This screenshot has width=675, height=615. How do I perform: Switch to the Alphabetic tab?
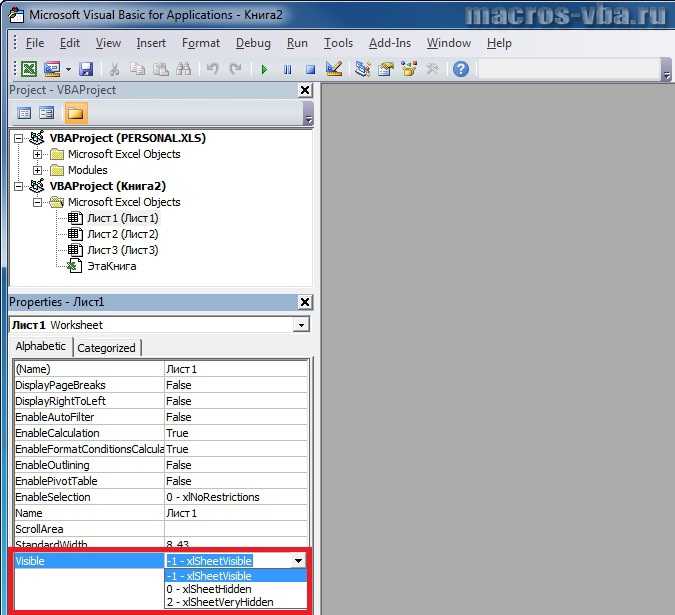[x=41, y=346]
